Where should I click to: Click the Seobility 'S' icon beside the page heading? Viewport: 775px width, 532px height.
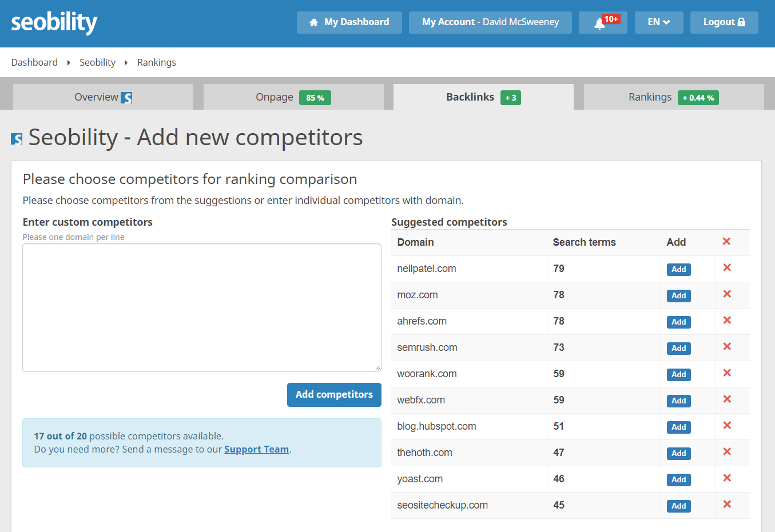click(15, 138)
